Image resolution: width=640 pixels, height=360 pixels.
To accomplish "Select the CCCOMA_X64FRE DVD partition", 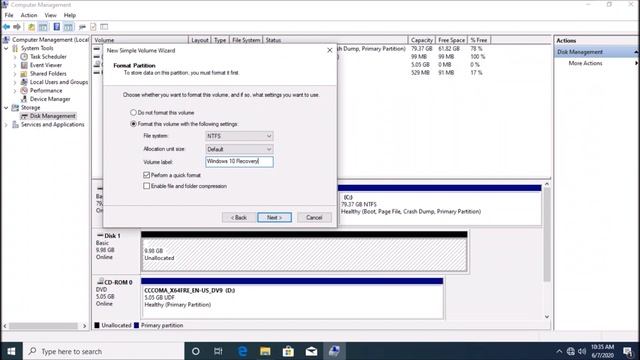I will 292,301.
